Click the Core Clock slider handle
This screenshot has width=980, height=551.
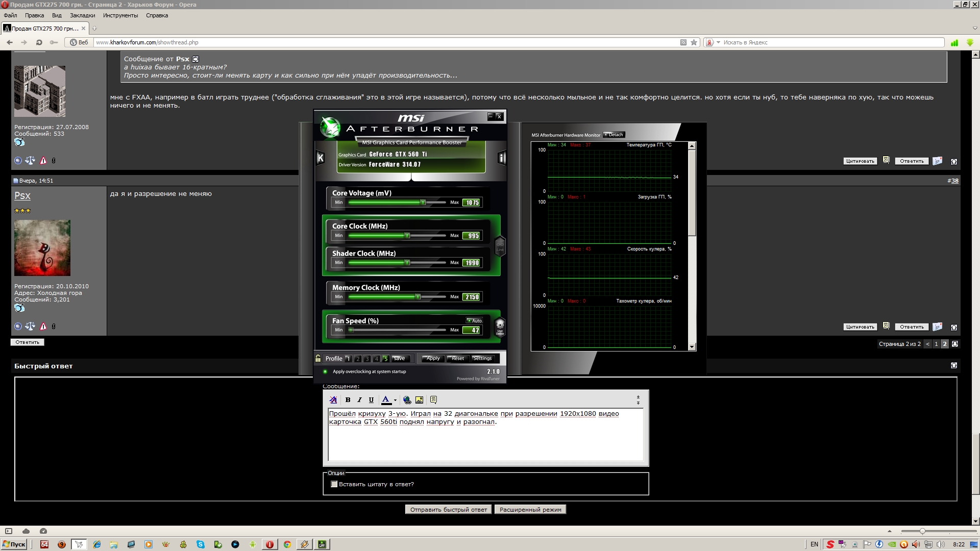pyautogui.click(x=407, y=236)
